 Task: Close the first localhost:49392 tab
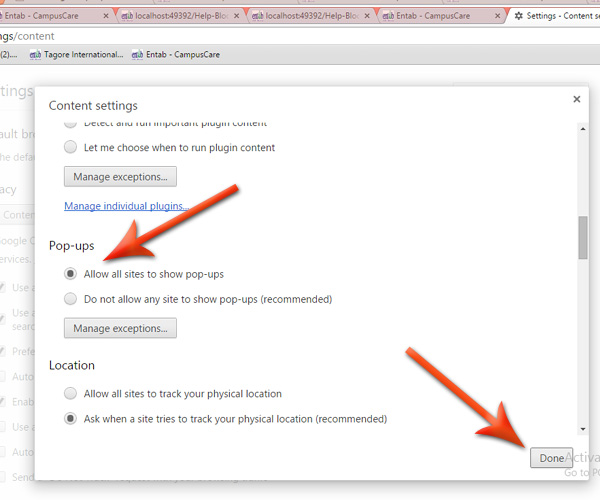(x=235, y=16)
